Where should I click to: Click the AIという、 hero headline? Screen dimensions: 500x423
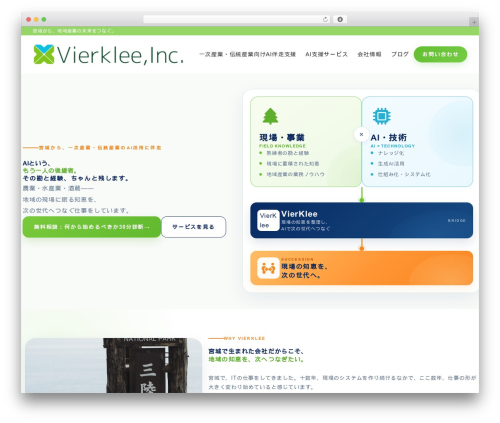[x=37, y=163]
